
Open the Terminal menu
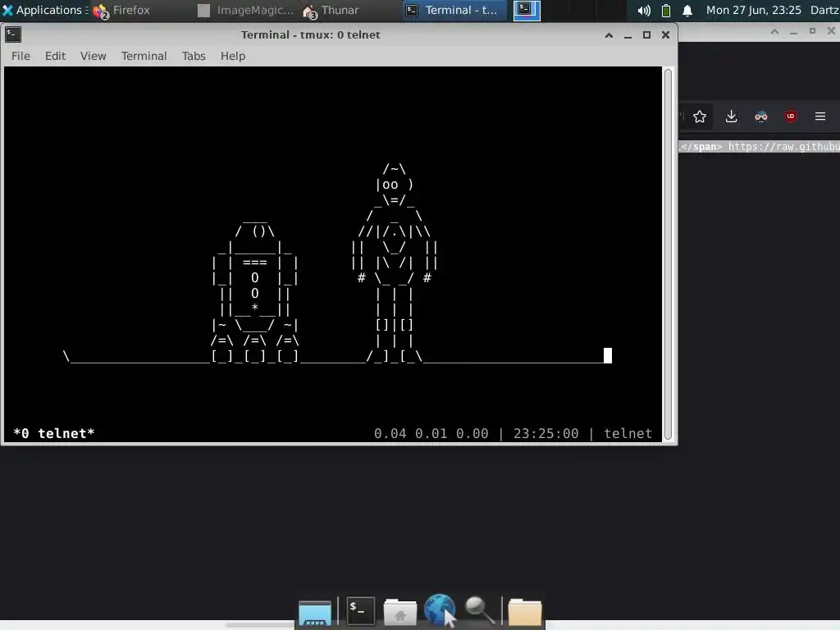pos(144,56)
